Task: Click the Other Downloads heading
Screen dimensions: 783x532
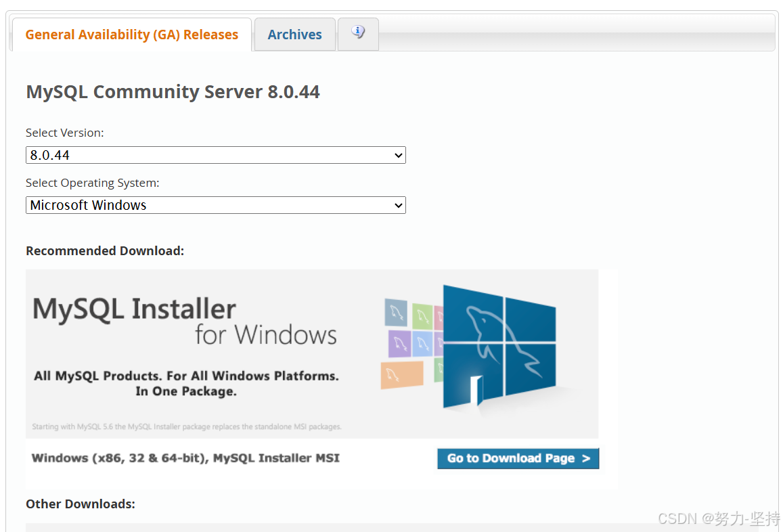Action: (81, 504)
